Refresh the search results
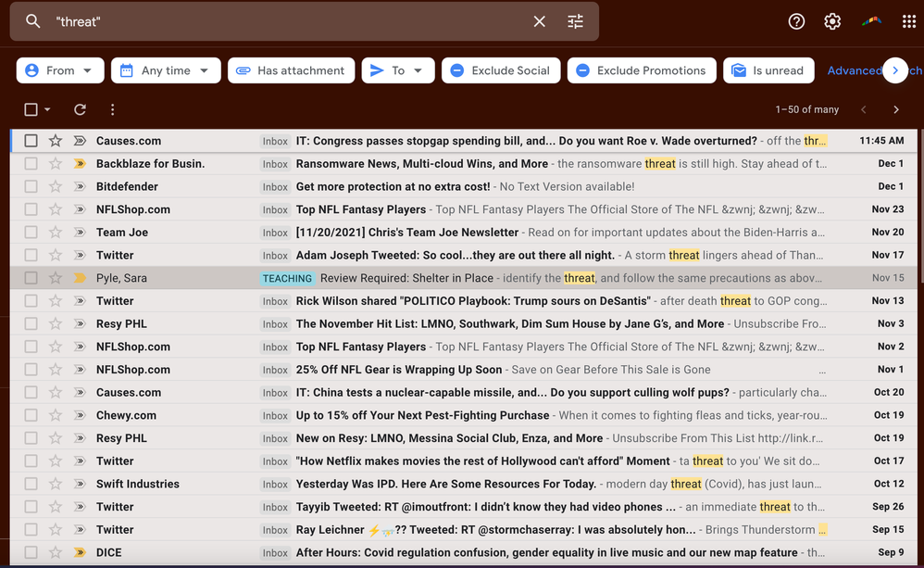The width and height of the screenshot is (924, 568). pyautogui.click(x=80, y=109)
